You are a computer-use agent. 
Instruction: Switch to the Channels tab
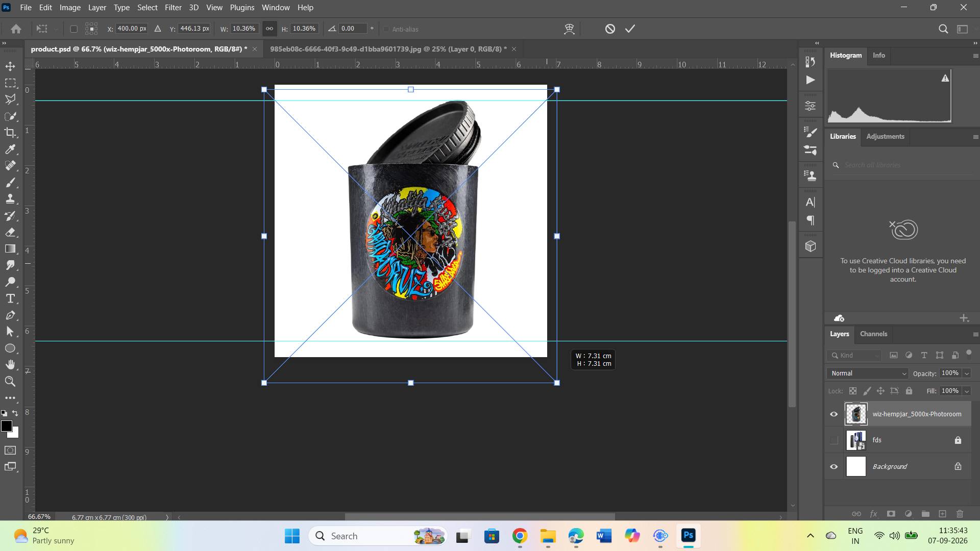[x=873, y=334]
